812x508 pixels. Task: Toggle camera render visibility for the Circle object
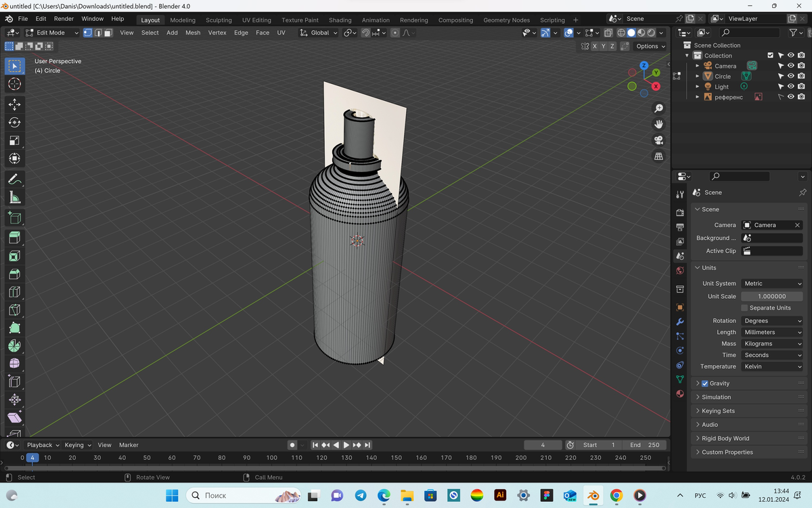coord(800,76)
